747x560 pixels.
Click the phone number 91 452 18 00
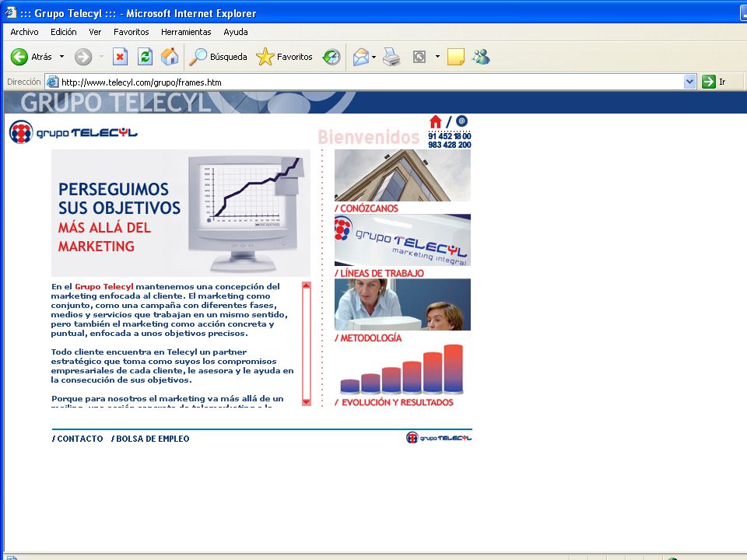click(449, 136)
